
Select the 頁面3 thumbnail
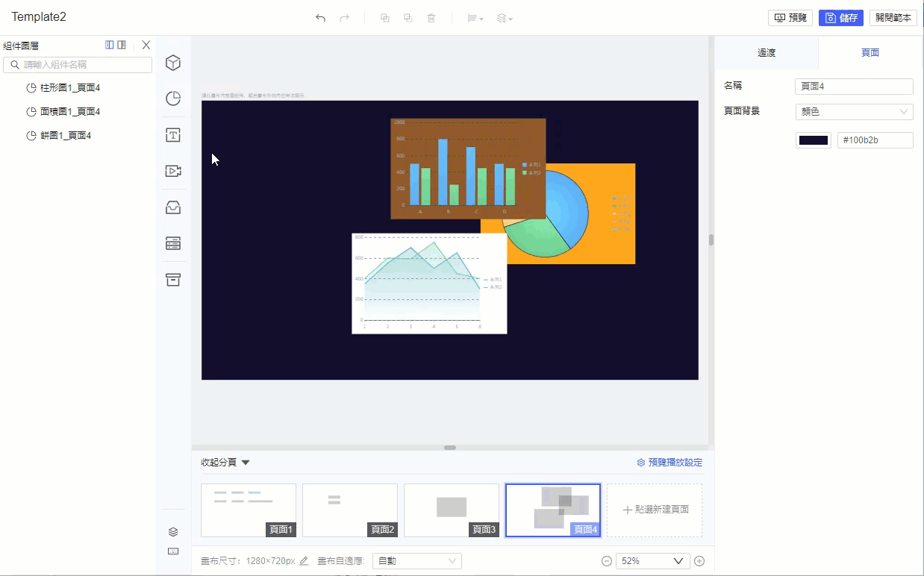pos(452,510)
